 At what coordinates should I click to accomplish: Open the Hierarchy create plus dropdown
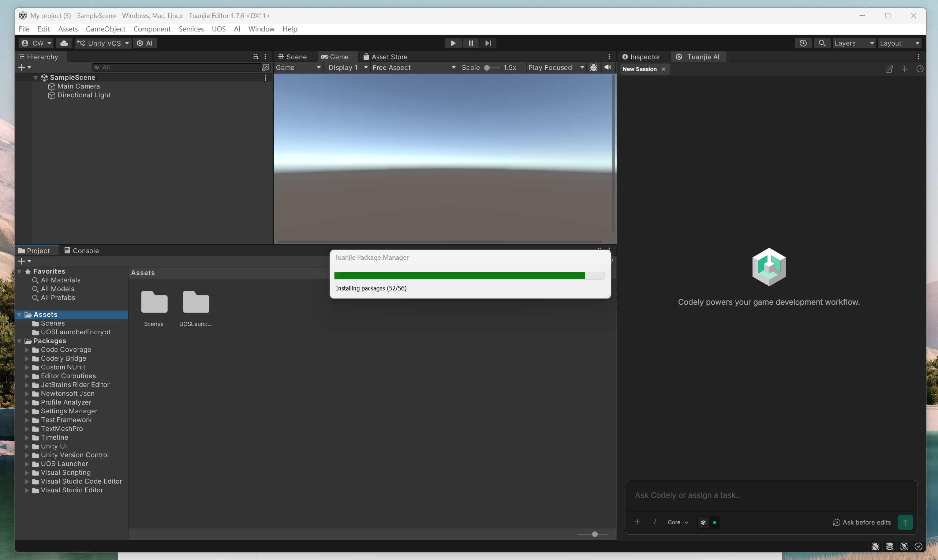click(x=25, y=67)
